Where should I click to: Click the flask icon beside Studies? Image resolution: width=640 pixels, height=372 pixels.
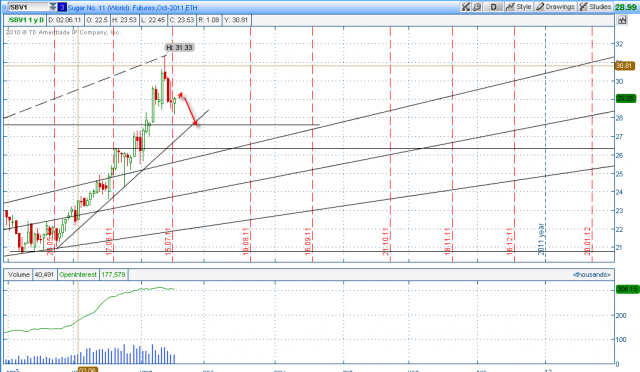coord(583,7)
